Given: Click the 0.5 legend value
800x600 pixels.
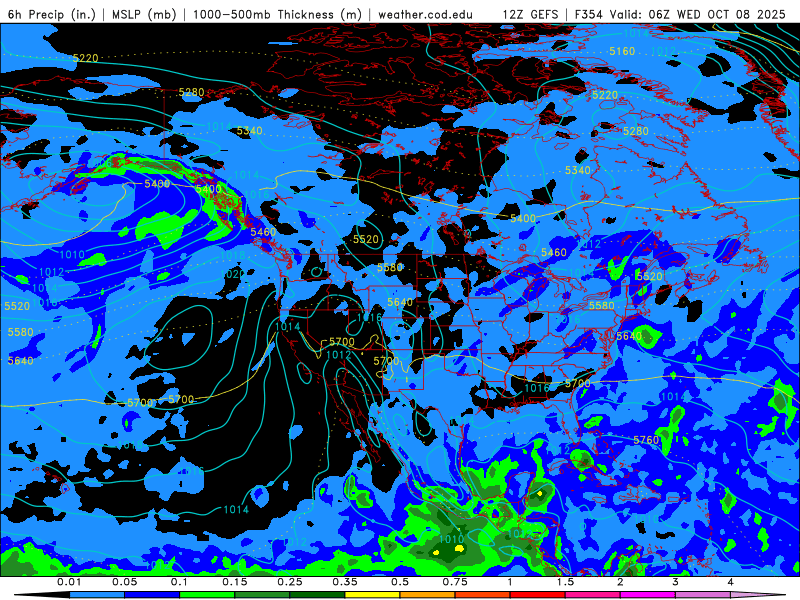Looking at the screenshot, I should click(400, 582).
